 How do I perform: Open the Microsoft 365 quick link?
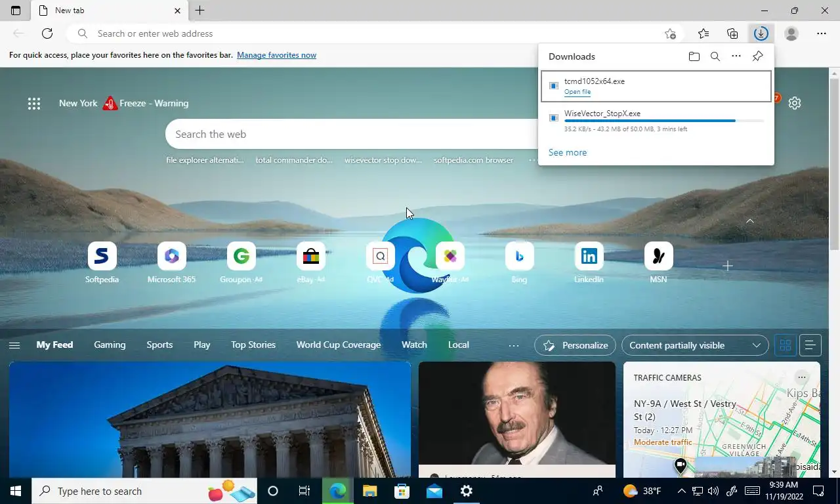point(171,262)
